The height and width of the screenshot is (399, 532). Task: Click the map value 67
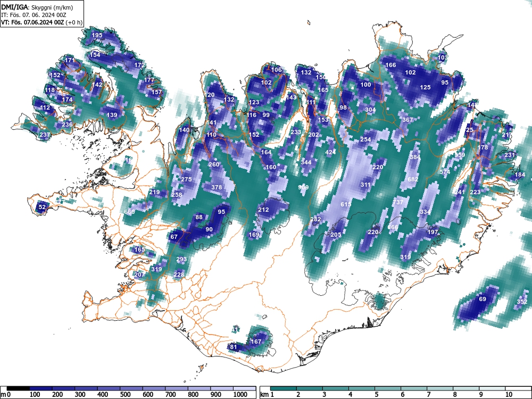pos(174,237)
